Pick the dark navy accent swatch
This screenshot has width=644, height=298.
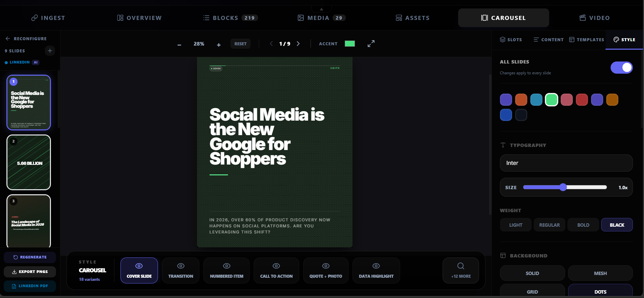[521, 115]
